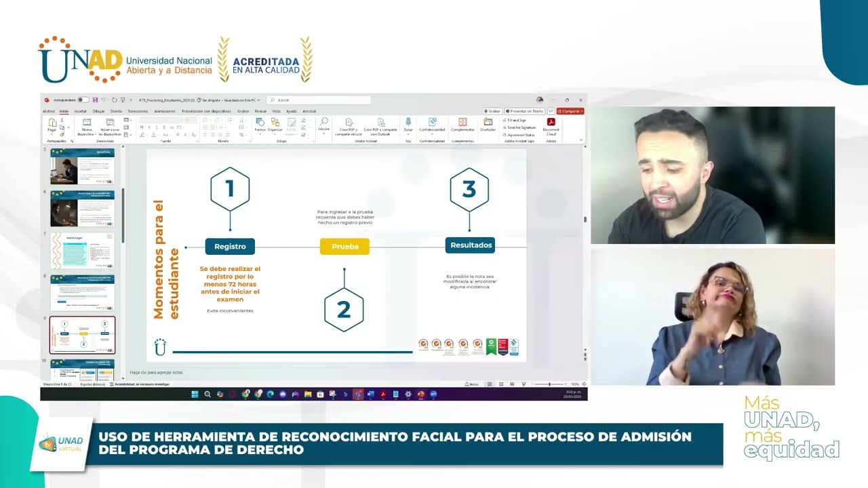Screen dimensions: 868x488
Task: Open the Acrobat ribbon tab
Action: pyautogui.click(x=309, y=111)
